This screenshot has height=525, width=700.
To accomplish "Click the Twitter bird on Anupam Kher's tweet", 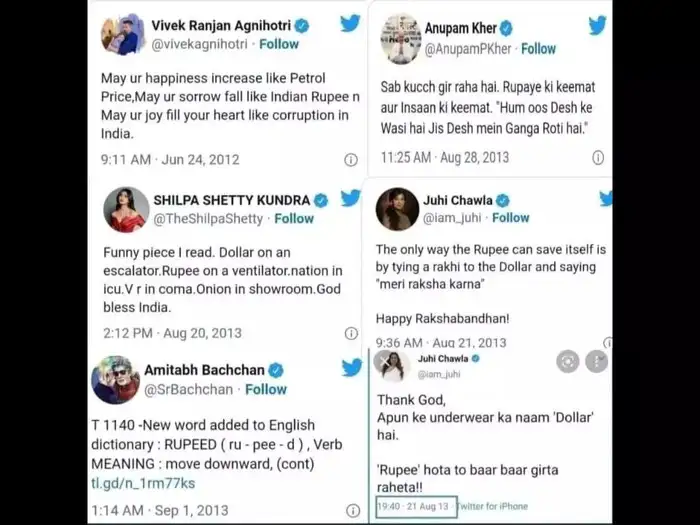I will [598, 26].
